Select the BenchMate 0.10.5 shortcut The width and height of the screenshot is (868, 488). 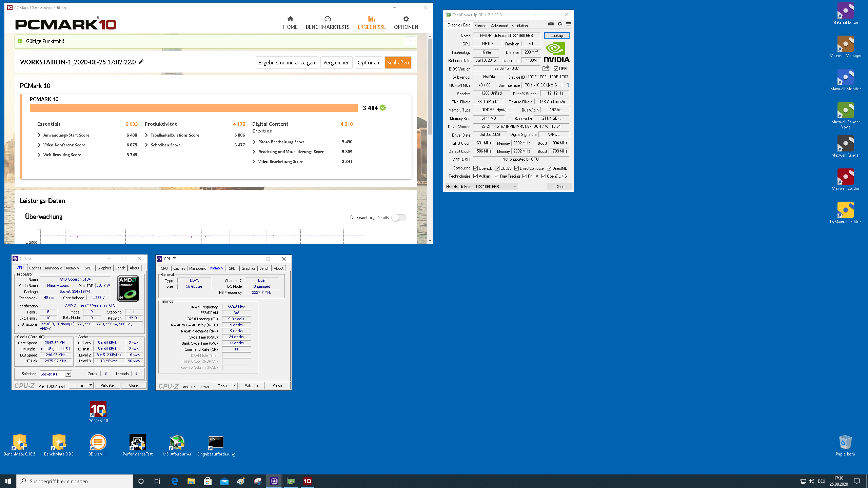(x=19, y=446)
